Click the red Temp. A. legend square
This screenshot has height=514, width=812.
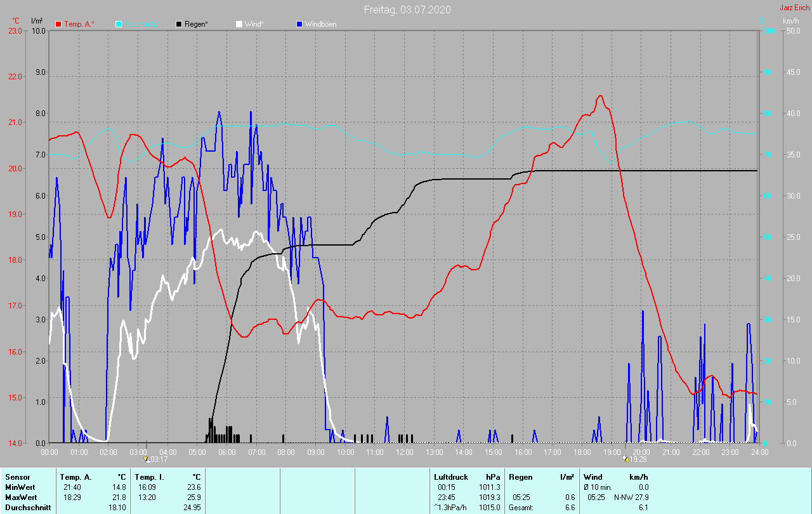click(x=59, y=24)
